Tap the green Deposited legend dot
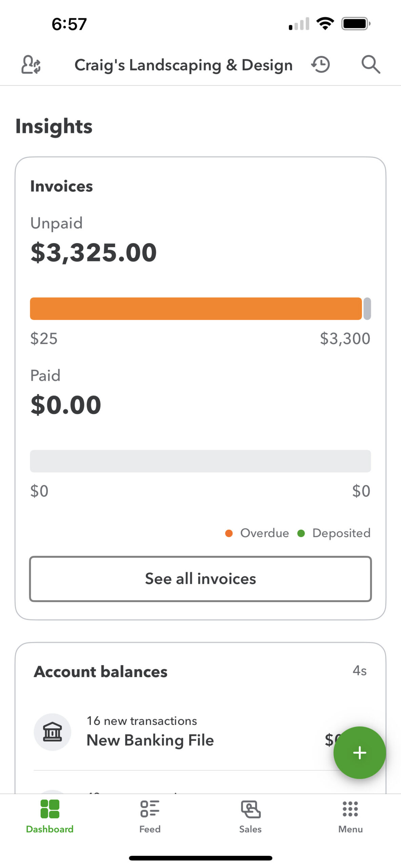401x868 pixels. [x=301, y=533]
